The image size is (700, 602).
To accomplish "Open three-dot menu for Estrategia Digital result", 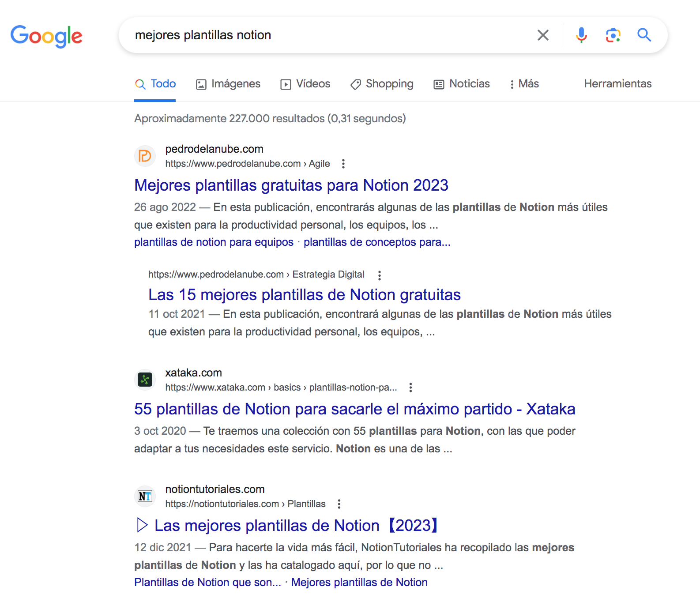I will pyautogui.click(x=379, y=275).
